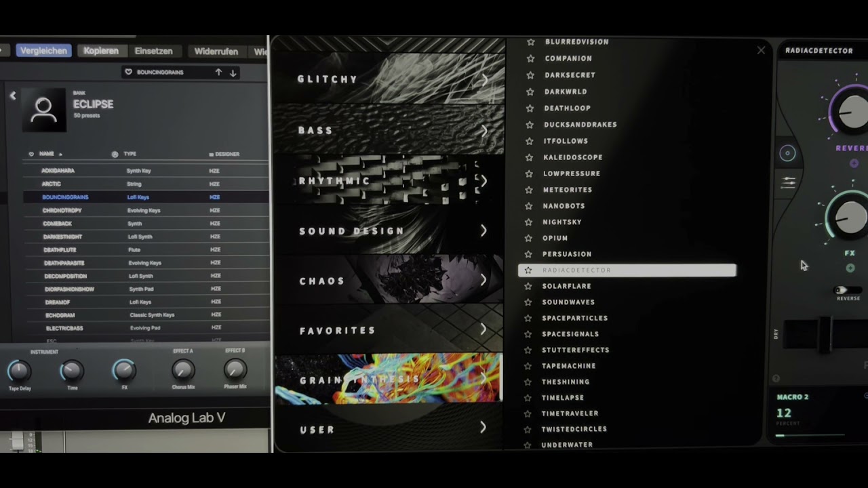Sort presets by the DESIGNER column
Viewport: 868px width, 488px height.
coord(227,155)
